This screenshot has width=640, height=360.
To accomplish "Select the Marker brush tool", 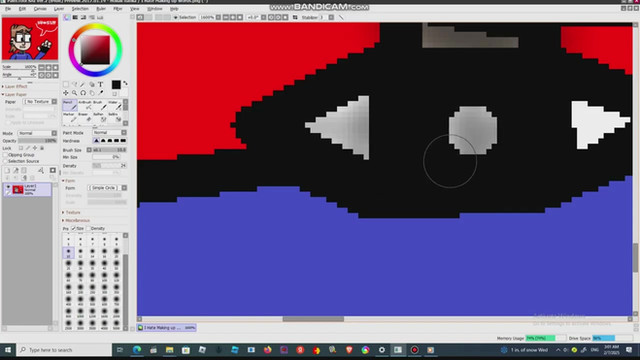I will (x=70, y=118).
